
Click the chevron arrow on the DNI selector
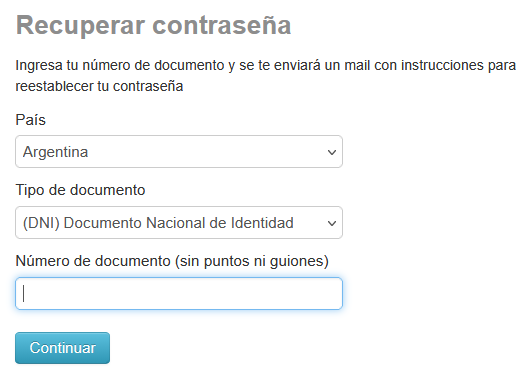tap(332, 223)
